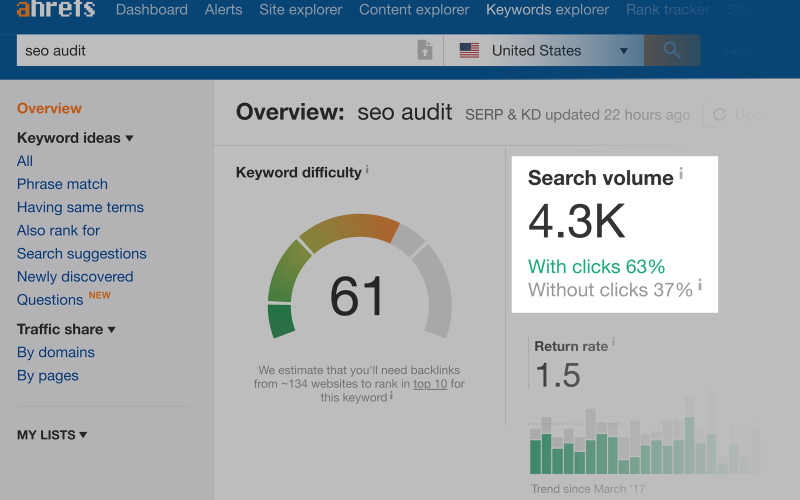Click the upload file icon in search box
Viewport: 800px width, 500px height.
coord(425,50)
